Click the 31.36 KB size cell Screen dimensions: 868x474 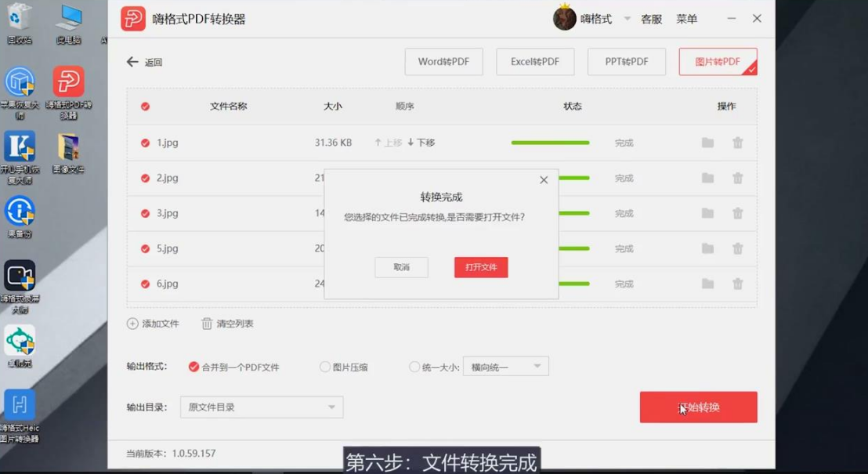click(333, 143)
